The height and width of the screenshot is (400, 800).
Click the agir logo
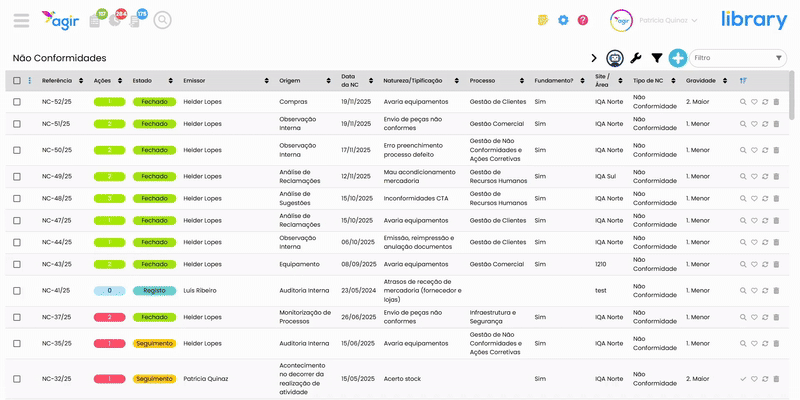60,20
